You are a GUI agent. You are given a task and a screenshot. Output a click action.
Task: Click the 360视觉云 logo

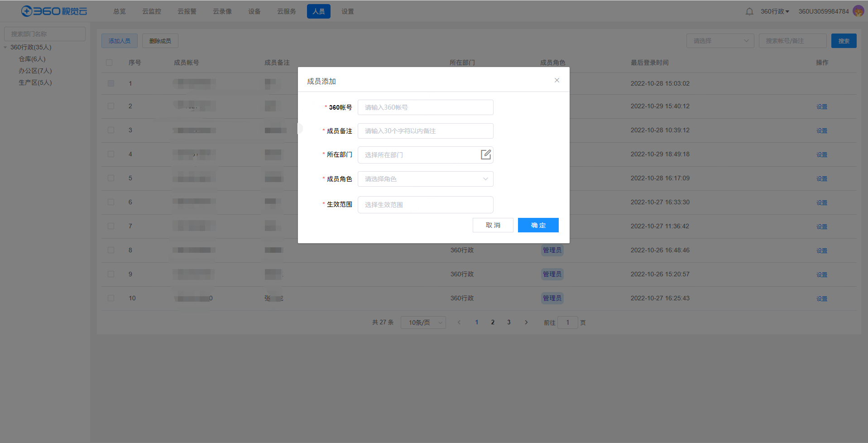53,11
